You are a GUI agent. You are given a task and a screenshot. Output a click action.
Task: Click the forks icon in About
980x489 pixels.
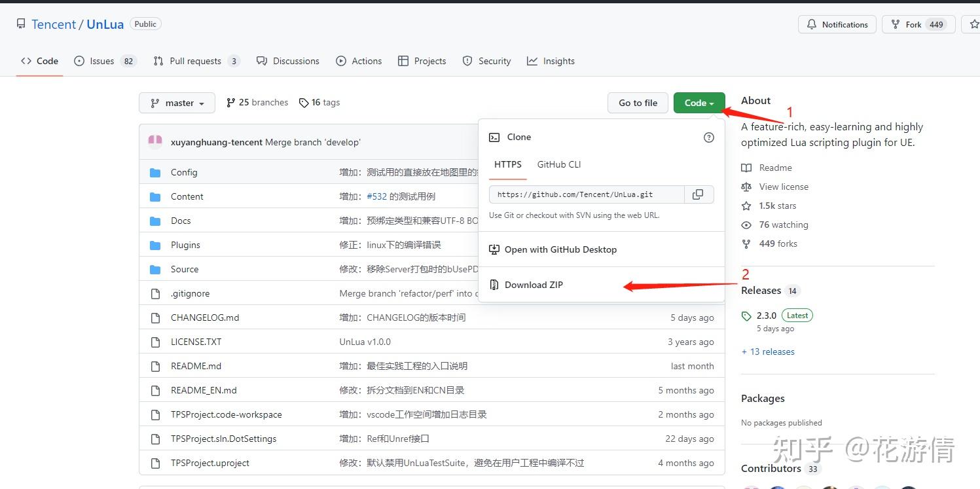[746, 244]
